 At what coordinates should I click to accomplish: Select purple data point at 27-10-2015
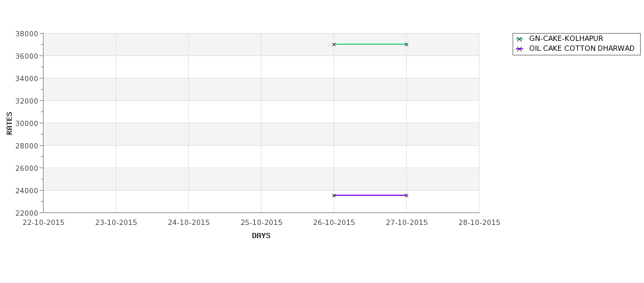pos(407,195)
